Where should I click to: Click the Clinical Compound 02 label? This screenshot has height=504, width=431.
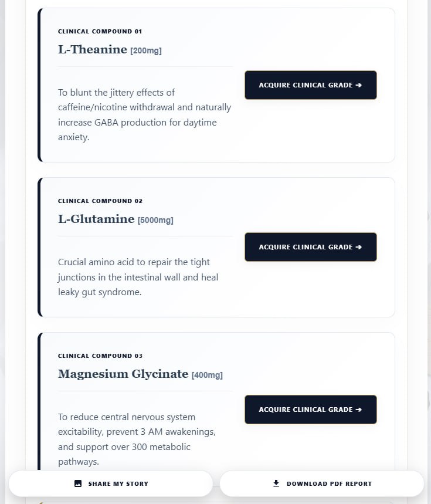coord(100,201)
